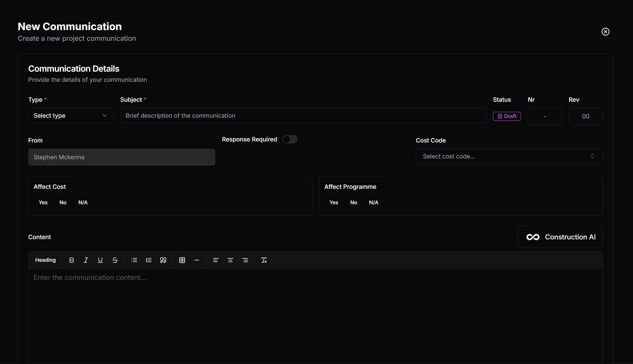This screenshot has width=633, height=364.
Task: Clear text formatting in the editor
Action: [x=264, y=260]
